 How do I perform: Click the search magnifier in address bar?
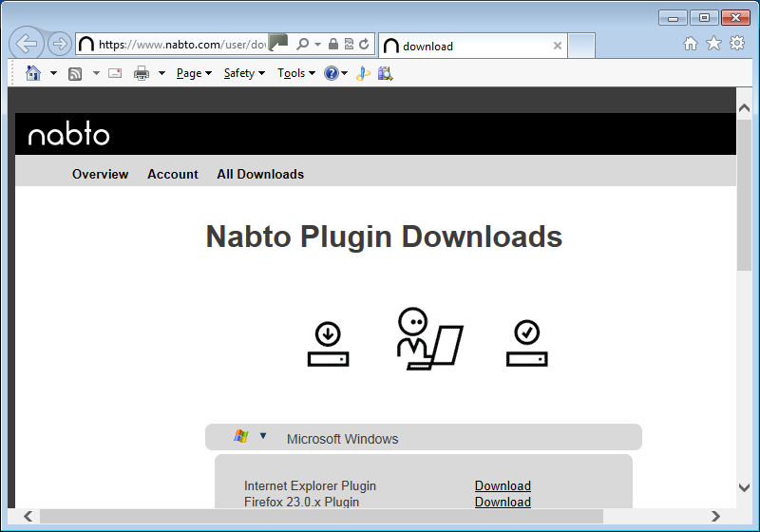[x=302, y=44]
